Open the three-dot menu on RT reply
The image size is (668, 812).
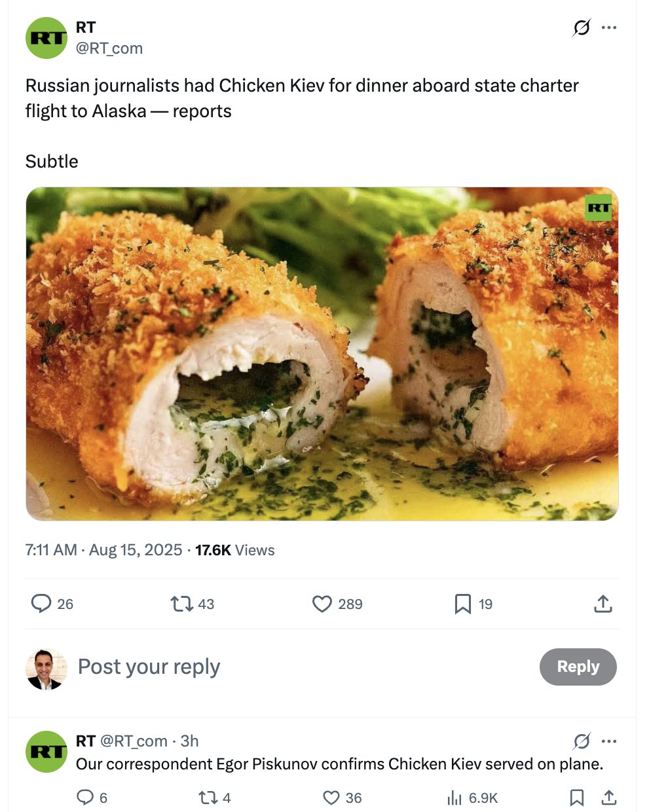point(609,741)
